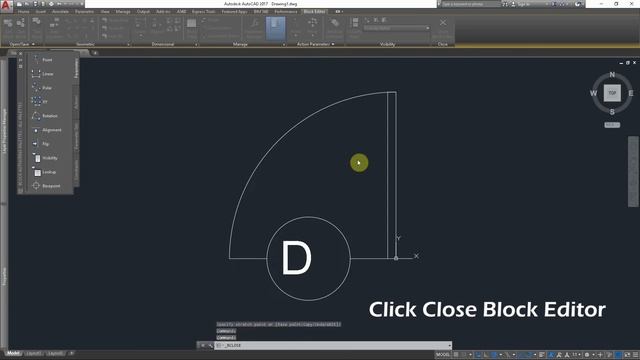Open the command line customization menu

pyautogui.click(x=210, y=345)
